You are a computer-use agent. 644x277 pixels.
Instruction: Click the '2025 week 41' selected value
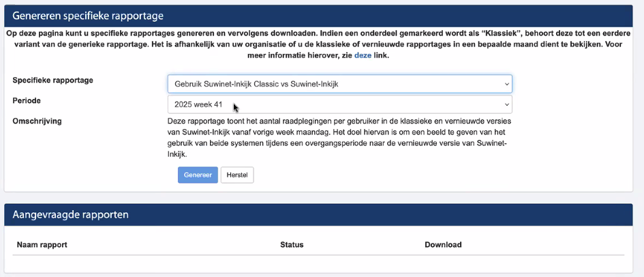(198, 105)
